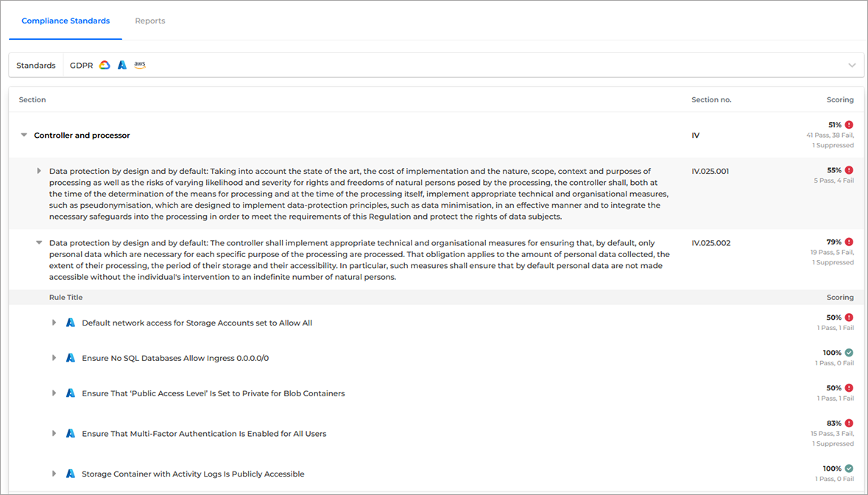Screen dimensions: 868x495
Task: Click the Azure icon for the Multi-Factor Authentication rule
Action: click(70, 433)
